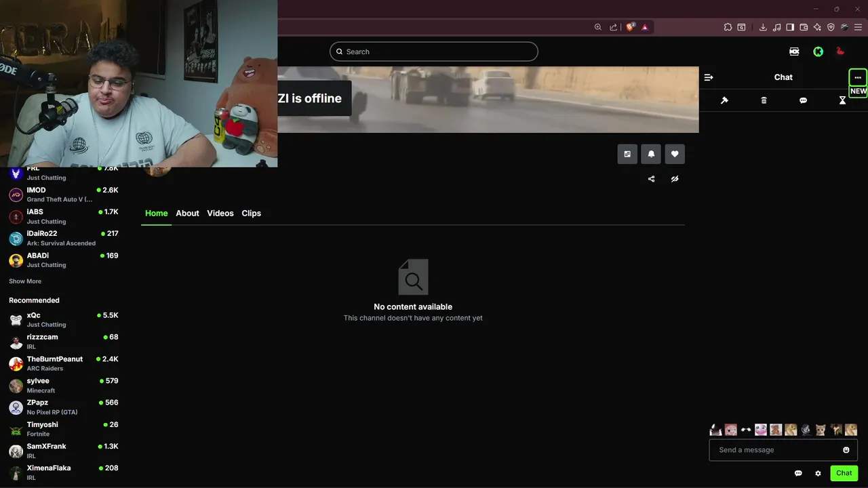
Task: Click the 'No content available' text
Action: pyautogui.click(x=413, y=307)
